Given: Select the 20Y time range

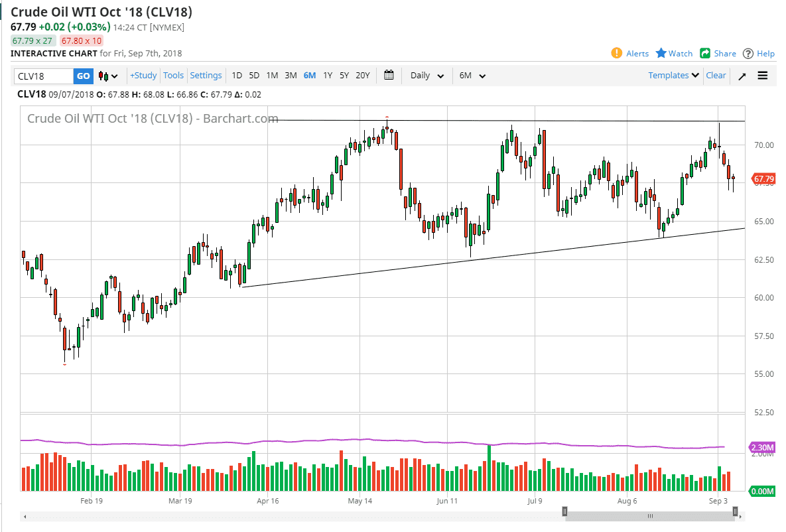Looking at the screenshot, I should pos(362,75).
